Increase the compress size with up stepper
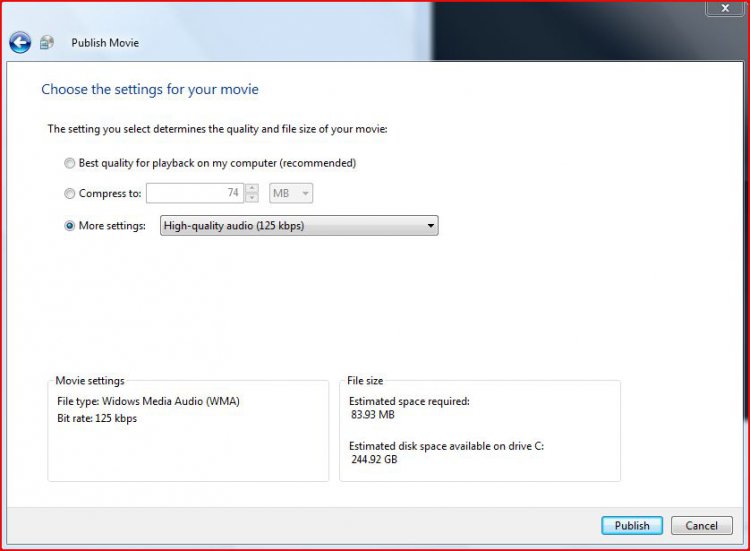Screen dimensions: 750x551 (252, 188)
